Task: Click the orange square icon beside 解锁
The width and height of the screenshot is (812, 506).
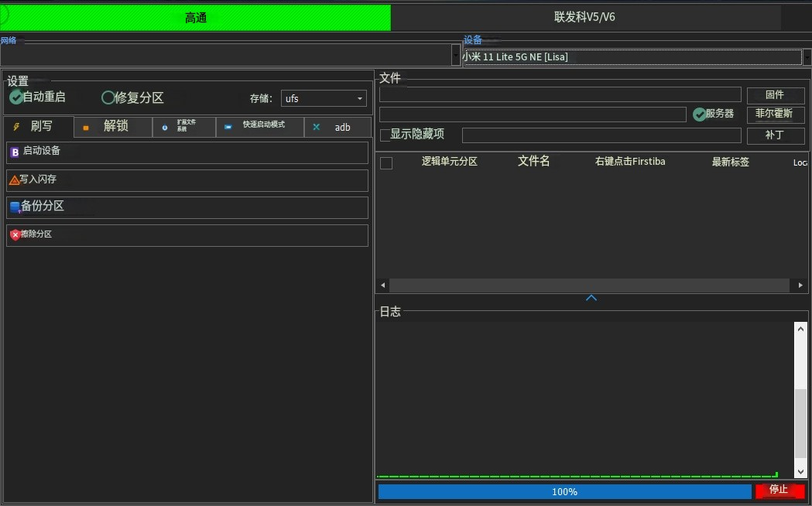Action: [87, 126]
